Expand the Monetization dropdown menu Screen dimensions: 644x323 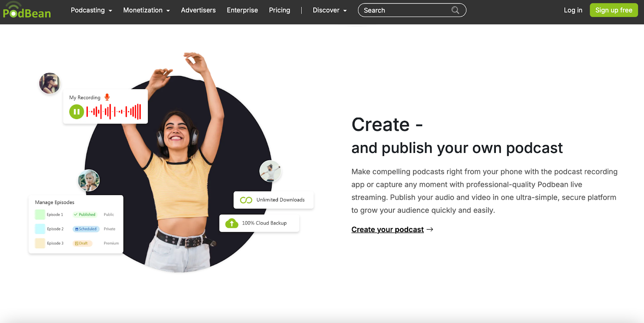point(147,10)
